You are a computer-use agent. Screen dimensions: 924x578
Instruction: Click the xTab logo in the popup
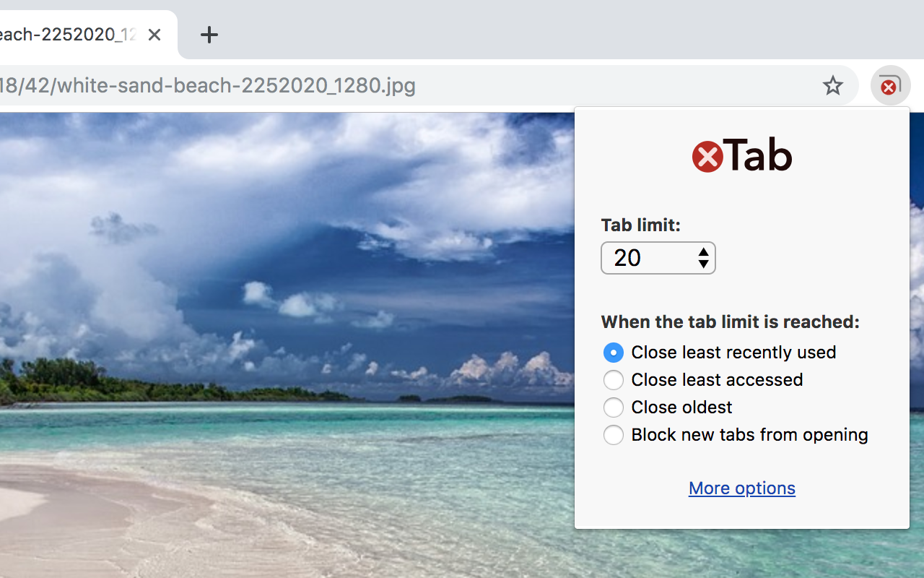coord(741,154)
